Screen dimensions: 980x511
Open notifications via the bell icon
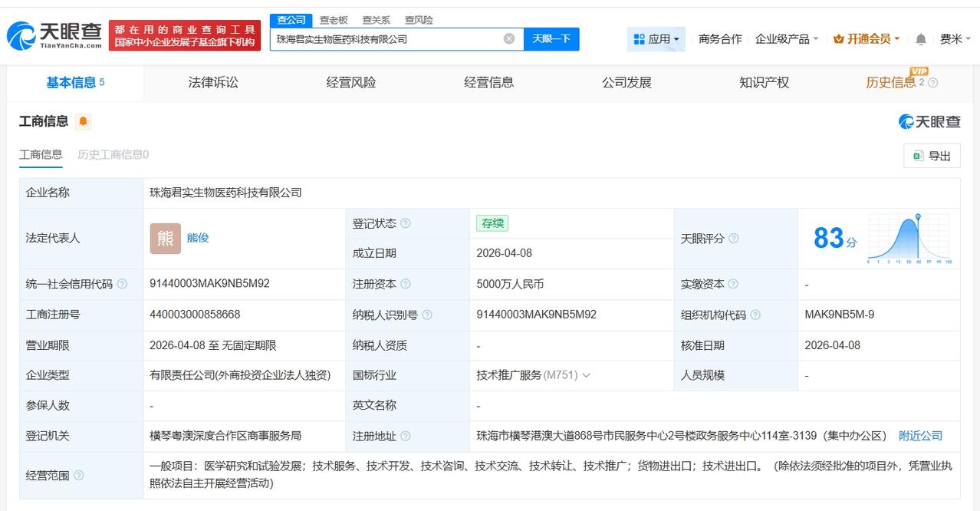921,37
